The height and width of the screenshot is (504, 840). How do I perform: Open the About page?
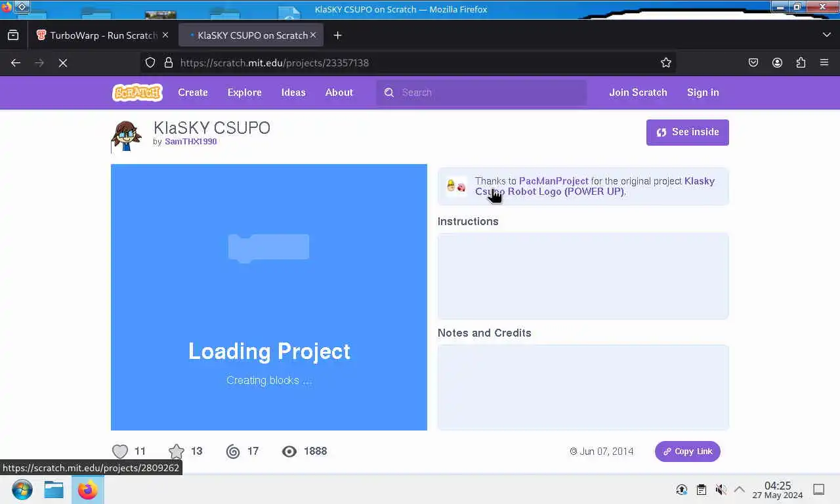tap(339, 93)
